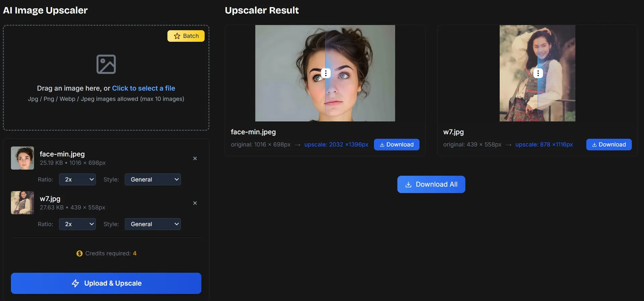Click the comparison slider handle on w7 image
This screenshot has height=301, width=644.
pos(538,73)
